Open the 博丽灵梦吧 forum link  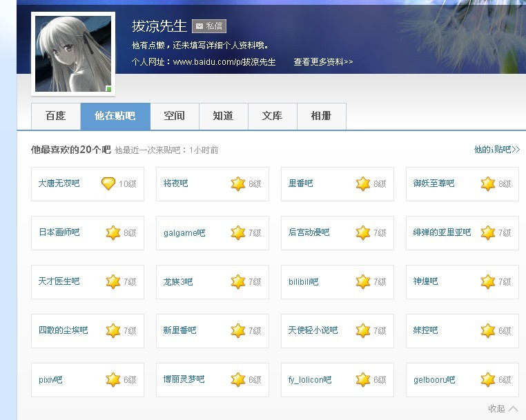(x=184, y=379)
